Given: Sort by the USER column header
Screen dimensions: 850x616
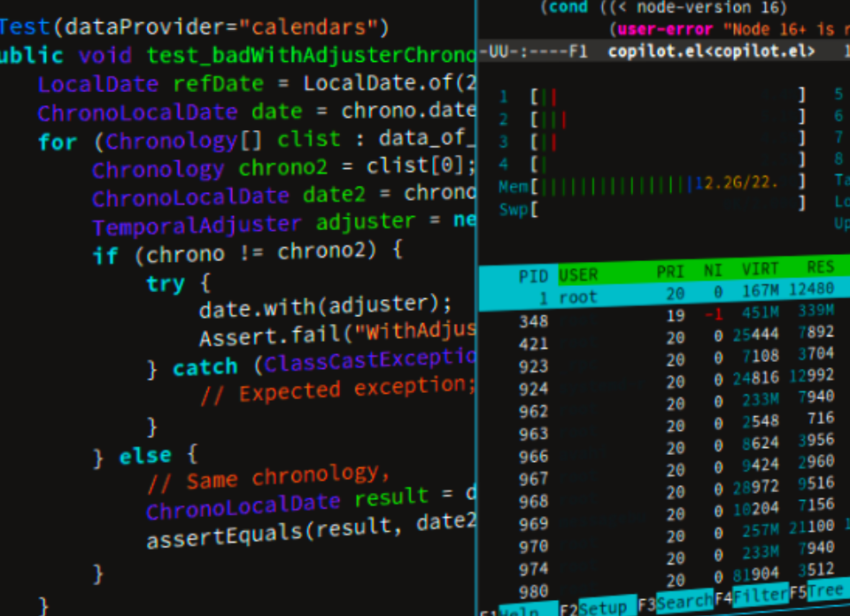Looking at the screenshot, I should point(578,274).
